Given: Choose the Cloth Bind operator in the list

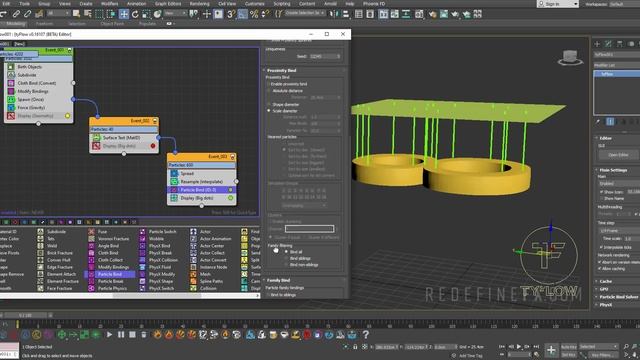Looking at the screenshot, I should pyautogui.click(x=104, y=253).
